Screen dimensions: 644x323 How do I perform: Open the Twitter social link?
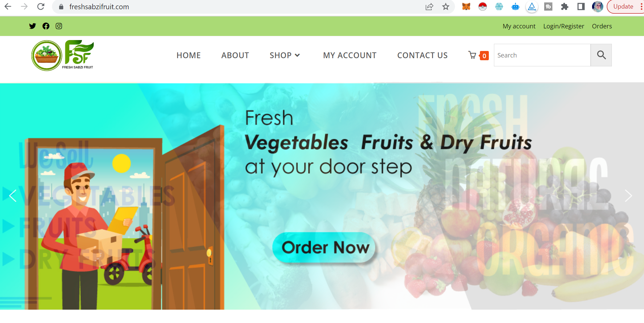pos(32,26)
